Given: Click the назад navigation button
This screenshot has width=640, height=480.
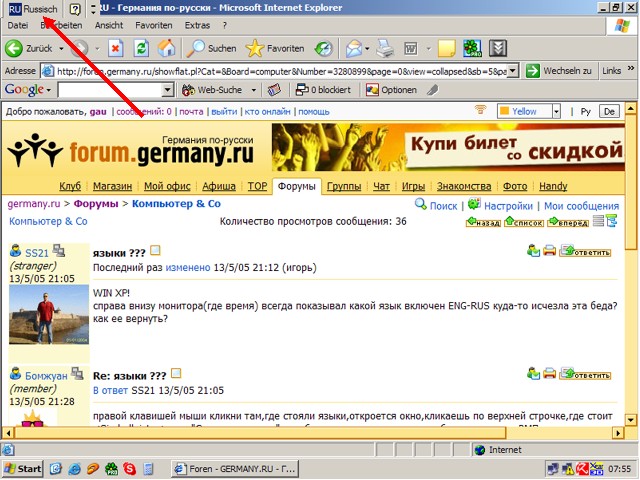Looking at the screenshot, I should [483, 222].
